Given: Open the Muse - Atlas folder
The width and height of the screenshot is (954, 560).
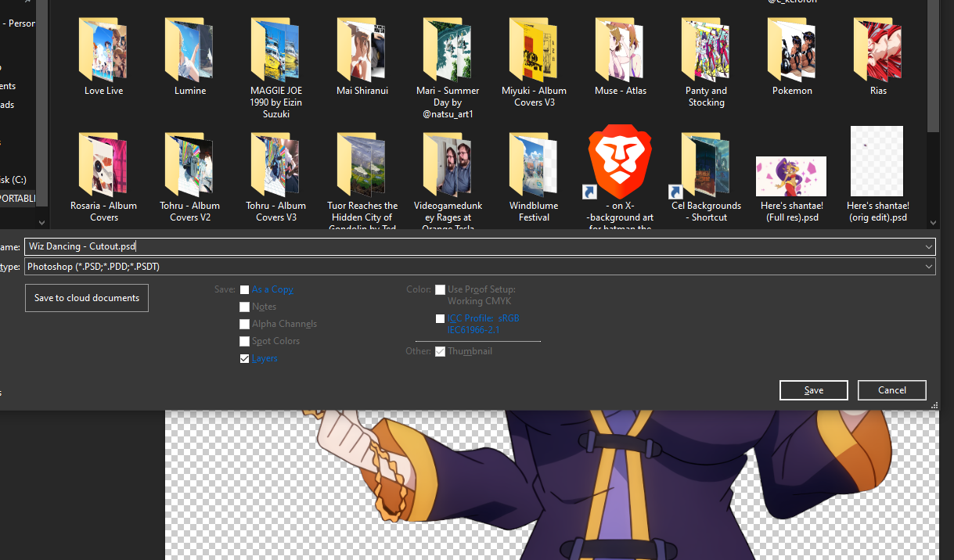Looking at the screenshot, I should tap(621, 50).
